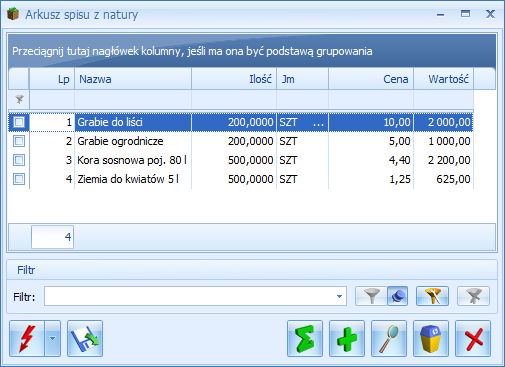Screen dimensions: 505x367
Task: Tick the checkbox for Grabie do liści
Action: tap(19, 122)
